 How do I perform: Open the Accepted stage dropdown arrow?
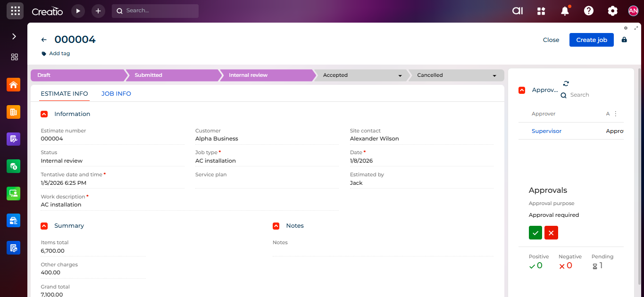pos(400,75)
